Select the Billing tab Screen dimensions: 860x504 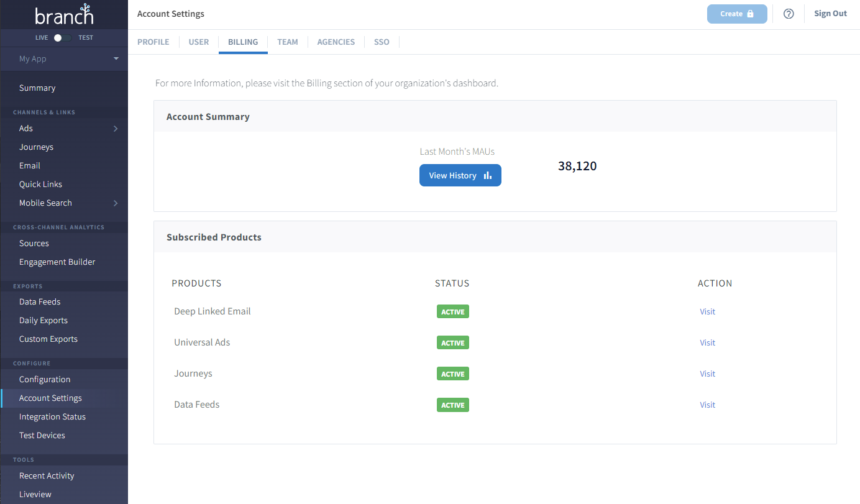243,42
